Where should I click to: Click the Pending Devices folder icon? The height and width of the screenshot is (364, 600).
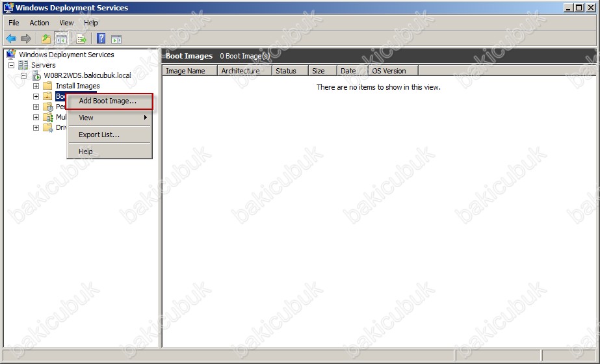click(x=48, y=107)
